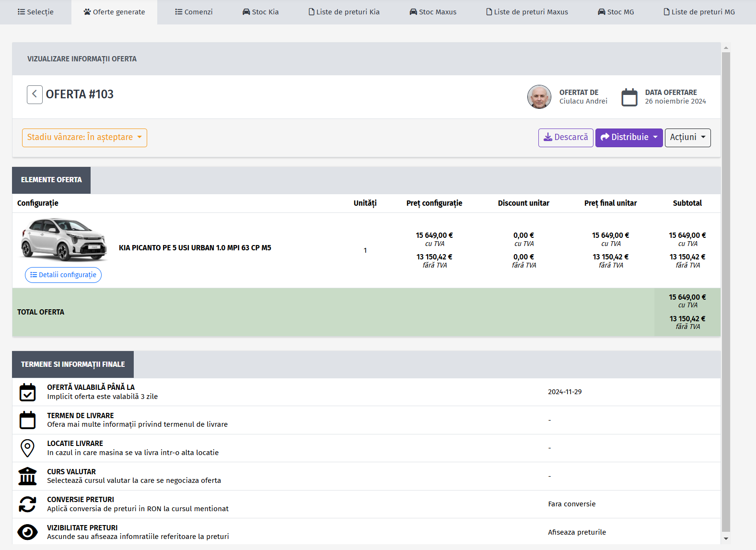Switch to the Oferte generate tab
The image size is (756, 550).
(114, 12)
